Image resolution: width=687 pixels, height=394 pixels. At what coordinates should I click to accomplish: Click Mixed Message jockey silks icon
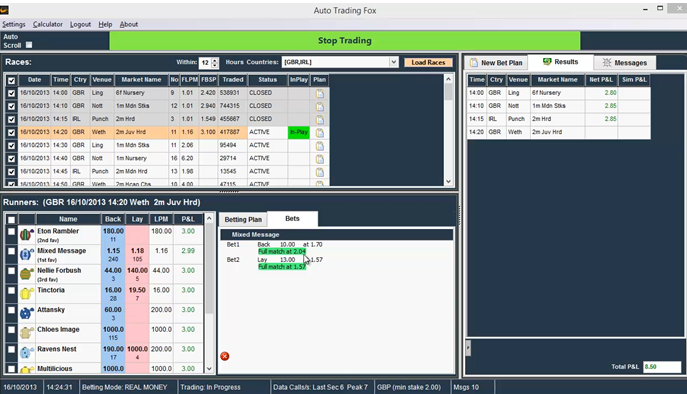tap(26, 255)
